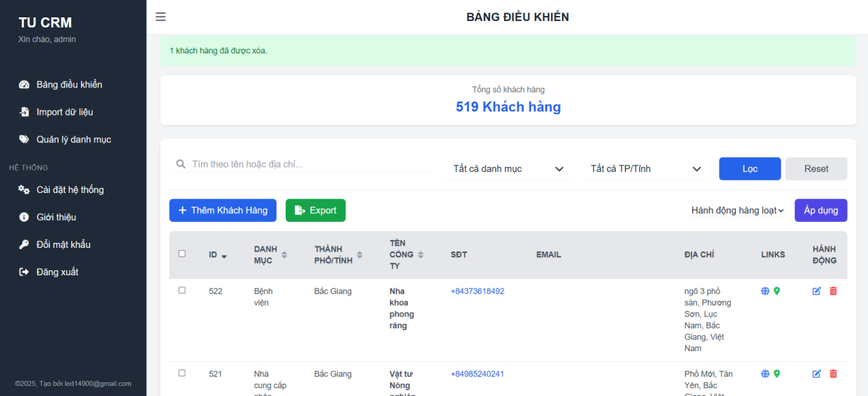This screenshot has height=396, width=868.
Task: Click company name Nha khoa phong răng
Action: pyautogui.click(x=402, y=309)
